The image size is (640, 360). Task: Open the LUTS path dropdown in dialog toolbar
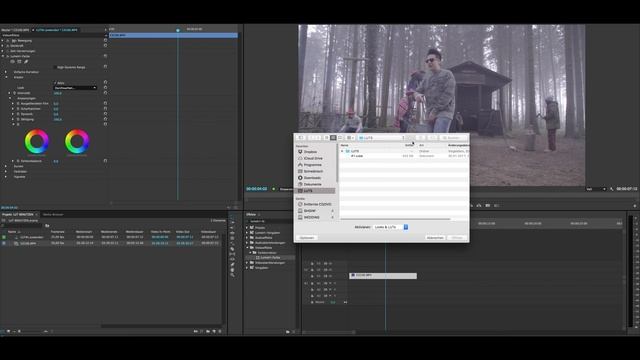381,138
